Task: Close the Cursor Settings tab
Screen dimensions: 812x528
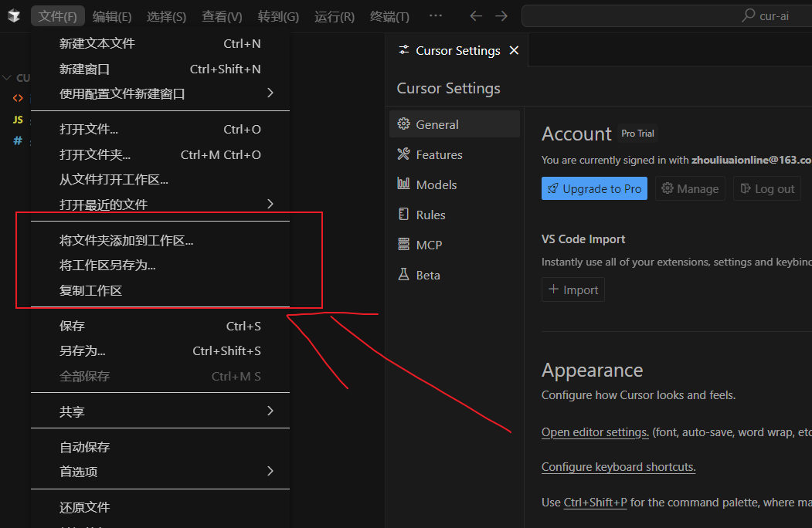Action: [x=514, y=50]
